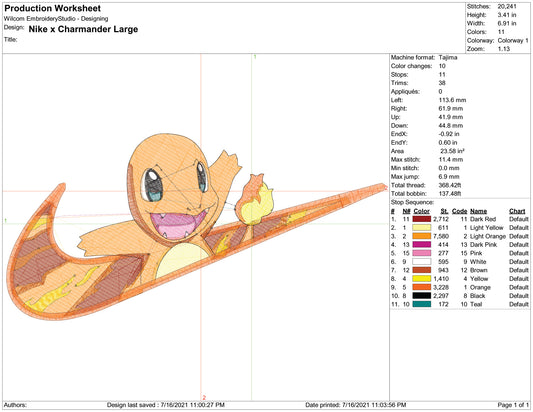533x412 pixels.
Task: Click the Brown color swatch
Action: coord(422,270)
